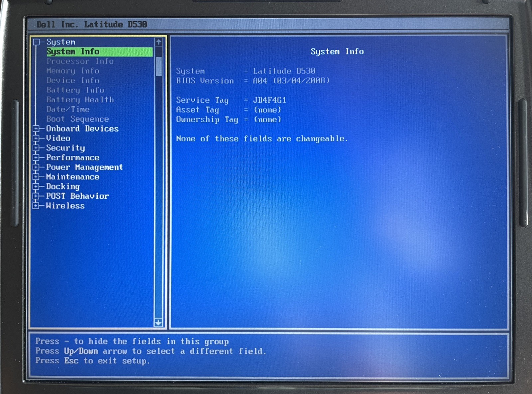Click the 'BIOS Version' field label
532x394 pixels.
click(x=205, y=81)
